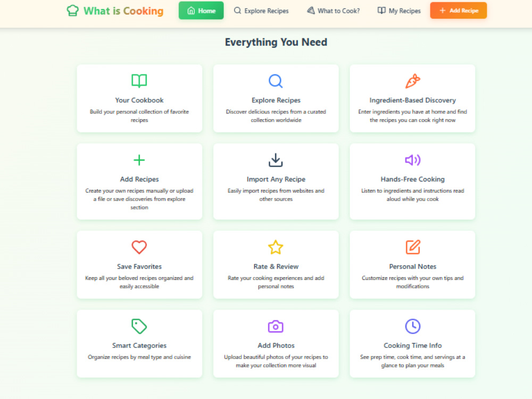Click text 'Upload beautiful photos of your recipes'
Screen dimensions: 532x399
273,357
